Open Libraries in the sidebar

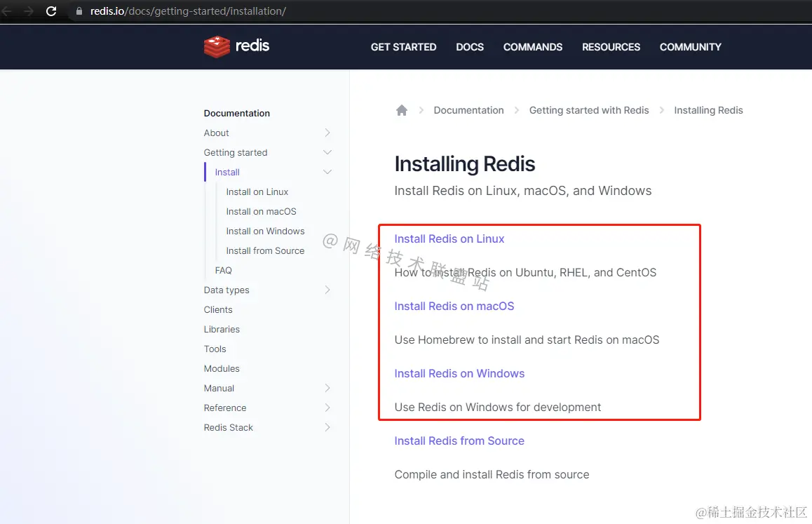(222, 329)
